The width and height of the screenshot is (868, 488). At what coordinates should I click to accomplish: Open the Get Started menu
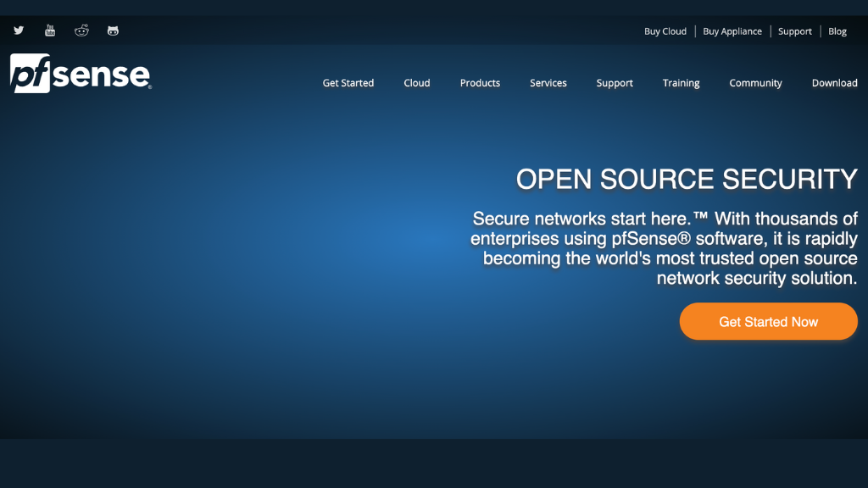(x=348, y=83)
